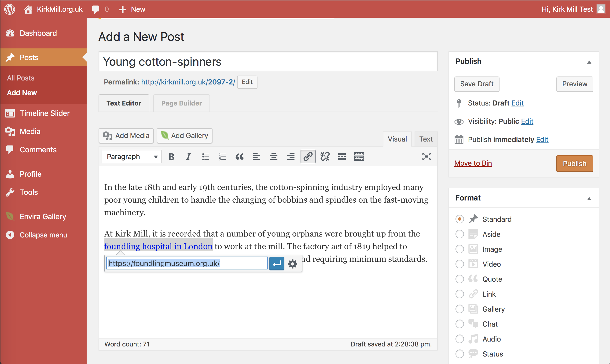Open link options gear icon
Viewport: 610px width, 364px height.
click(293, 264)
